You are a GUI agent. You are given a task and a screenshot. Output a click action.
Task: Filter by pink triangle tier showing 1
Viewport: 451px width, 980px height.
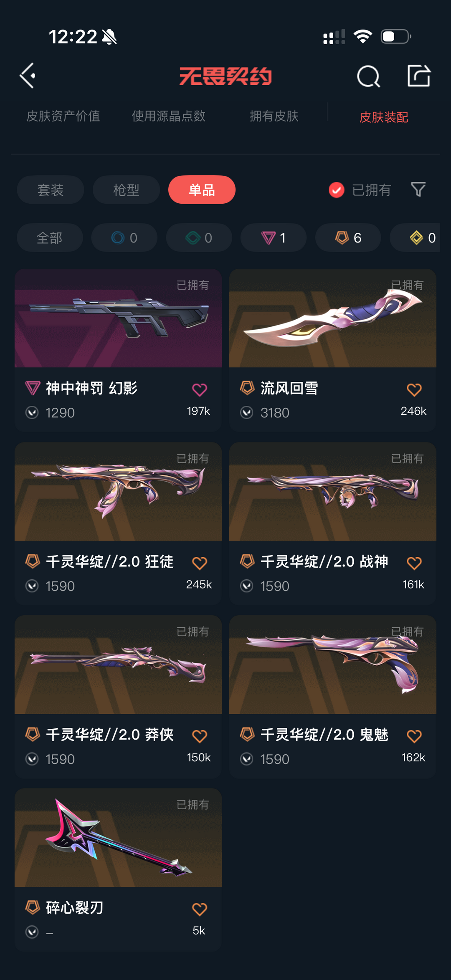coord(274,237)
